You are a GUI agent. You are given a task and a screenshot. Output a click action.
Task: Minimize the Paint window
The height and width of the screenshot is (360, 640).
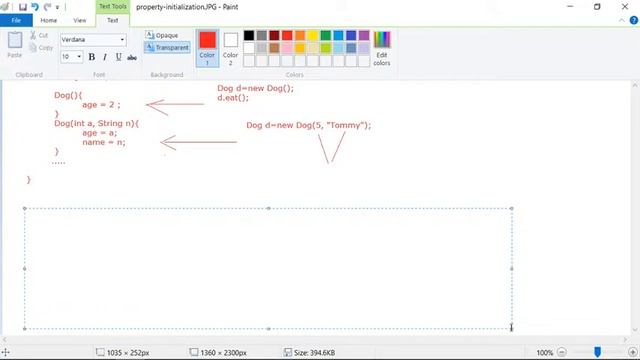click(570, 7)
